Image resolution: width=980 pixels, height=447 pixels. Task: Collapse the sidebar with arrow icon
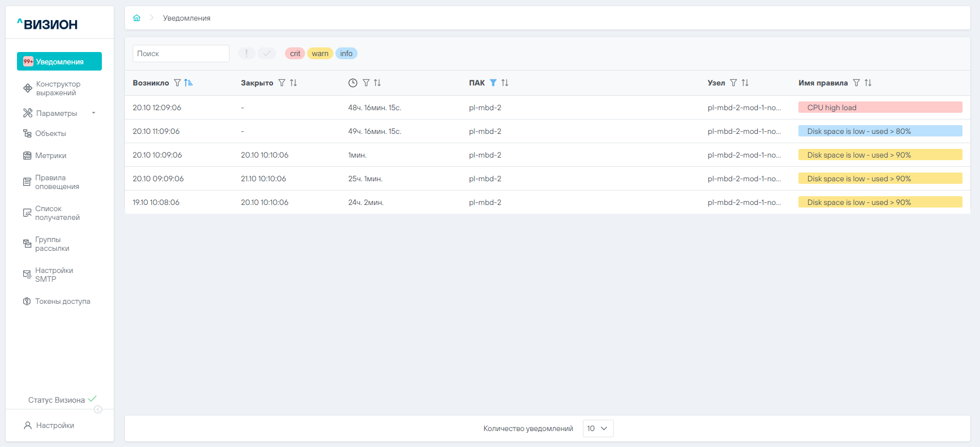(98, 409)
